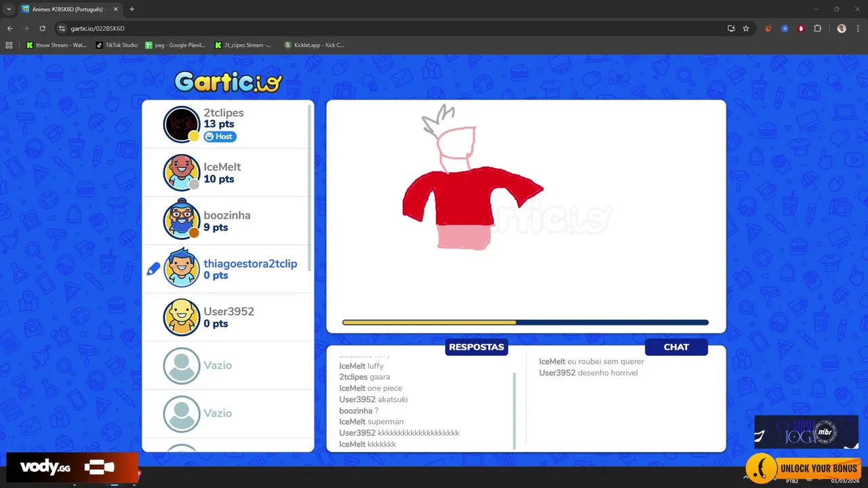Viewport: 868px width, 488px height.
Task: Open the Chrome profile avatar
Action: tap(842, 28)
